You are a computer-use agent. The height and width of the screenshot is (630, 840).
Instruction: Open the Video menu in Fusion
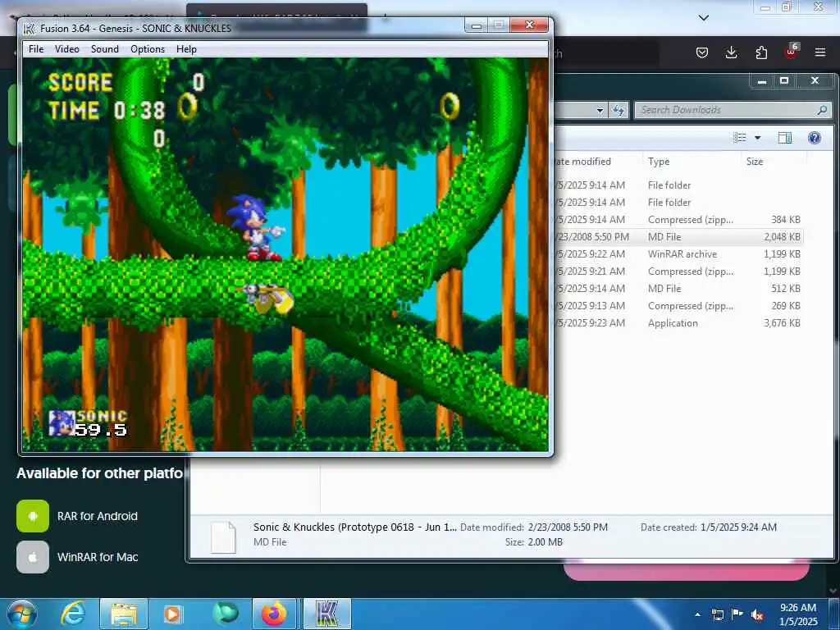pyautogui.click(x=67, y=48)
